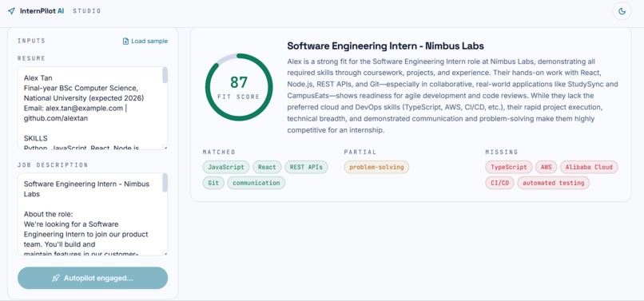
Task: Click the STUDIO label in header
Action: pos(86,11)
